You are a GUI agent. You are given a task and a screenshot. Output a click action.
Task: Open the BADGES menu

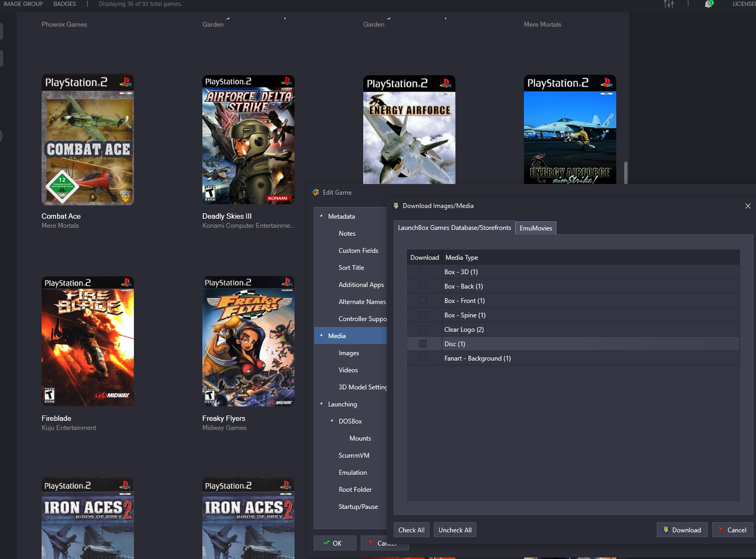[x=65, y=4]
